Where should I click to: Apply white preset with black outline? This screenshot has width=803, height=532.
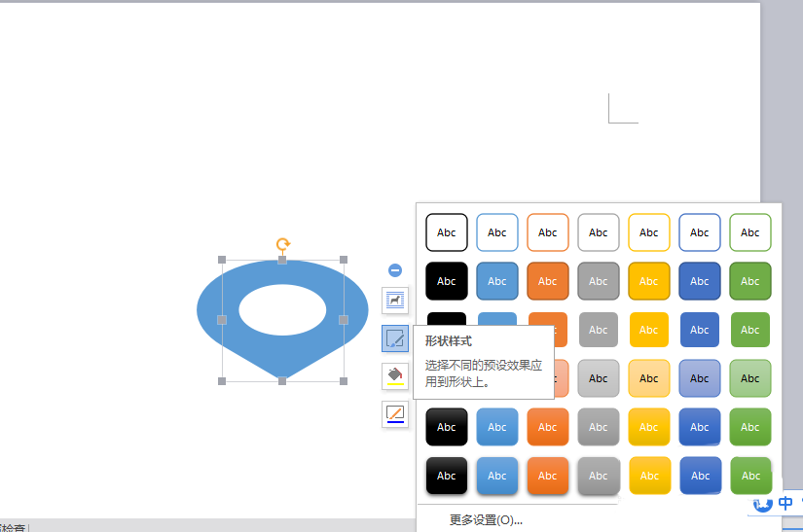(x=447, y=232)
